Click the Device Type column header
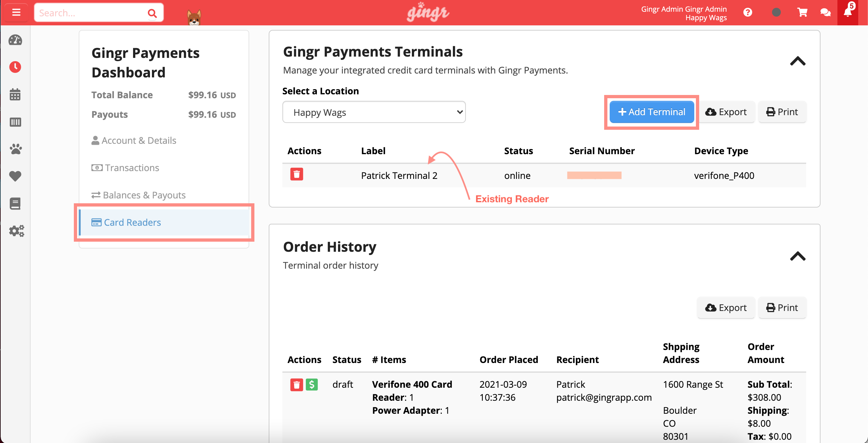This screenshot has height=443, width=868. pyautogui.click(x=721, y=151)
